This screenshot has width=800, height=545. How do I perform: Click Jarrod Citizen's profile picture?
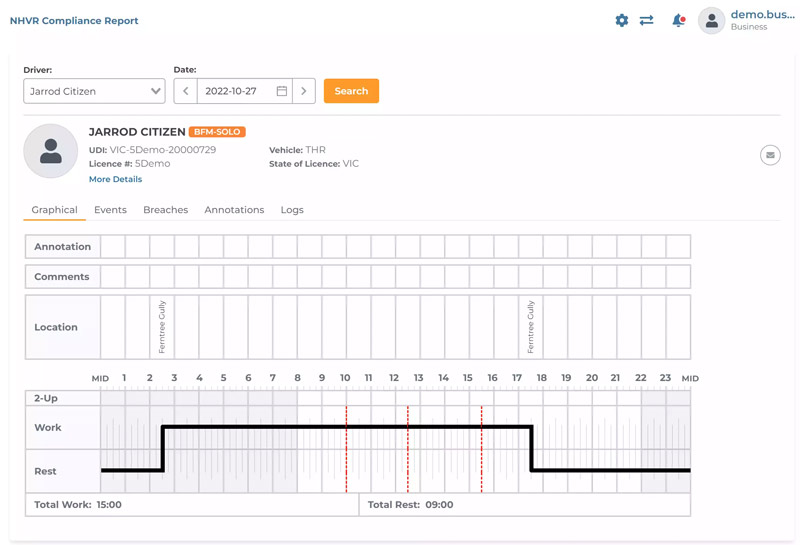click(x=51, y=151)
